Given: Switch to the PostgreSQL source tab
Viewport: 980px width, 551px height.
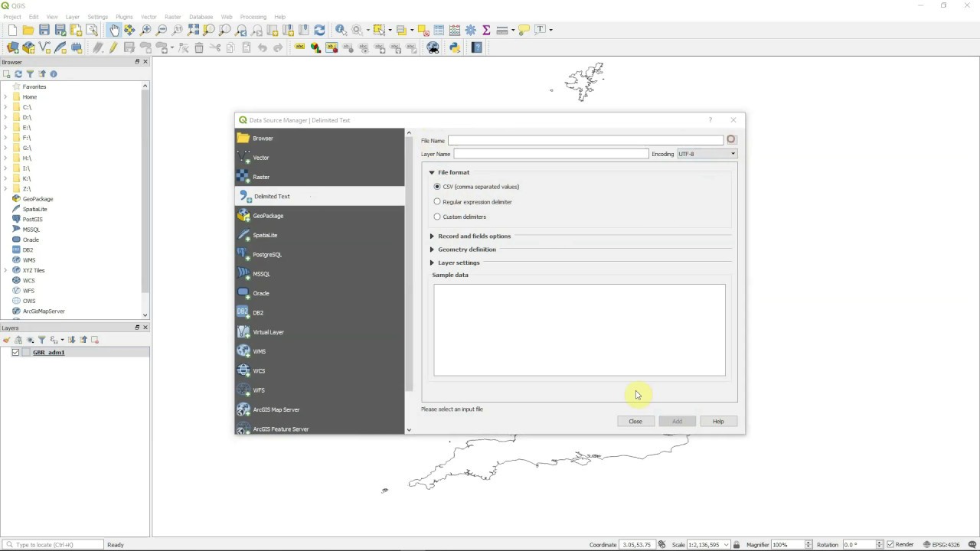Looking at the screenshot, I should (319, 255).
